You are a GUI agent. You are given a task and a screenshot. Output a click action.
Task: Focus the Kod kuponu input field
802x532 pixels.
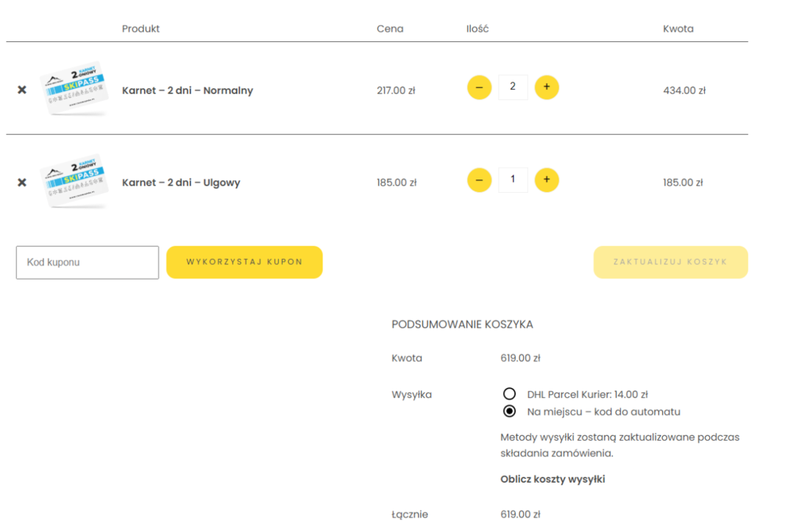coord(88,263)
